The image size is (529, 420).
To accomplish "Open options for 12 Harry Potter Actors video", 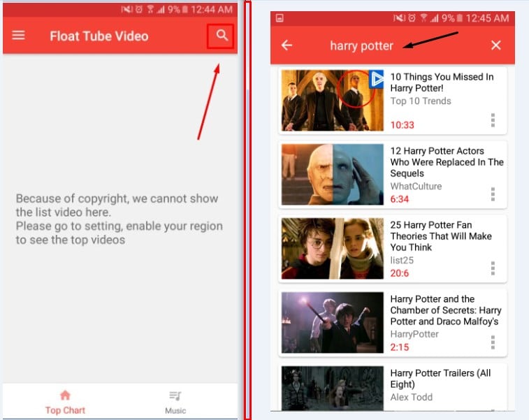I will 493,194.
